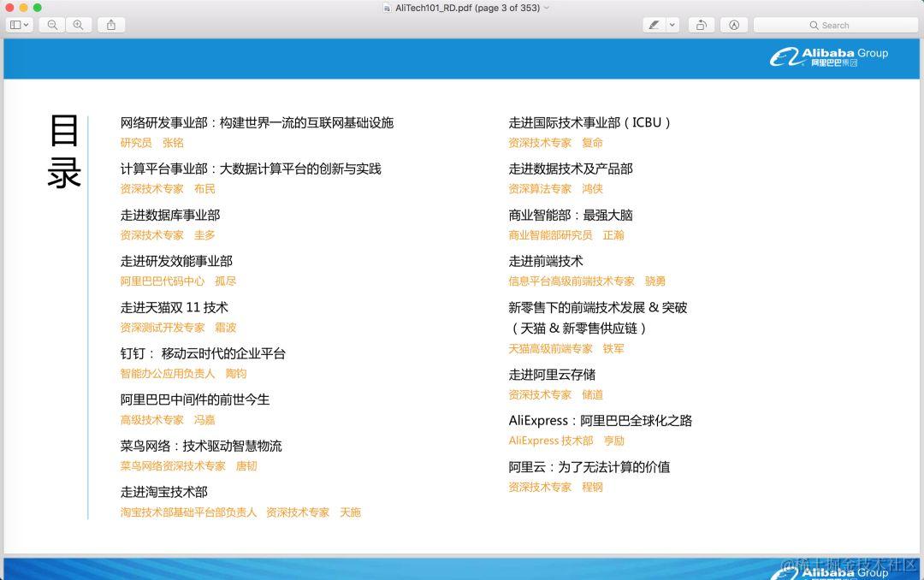This screenshot has height=580, width=924.
Task: Select the author line 资深技术专家 圭多
Action: tap(168, 235)
